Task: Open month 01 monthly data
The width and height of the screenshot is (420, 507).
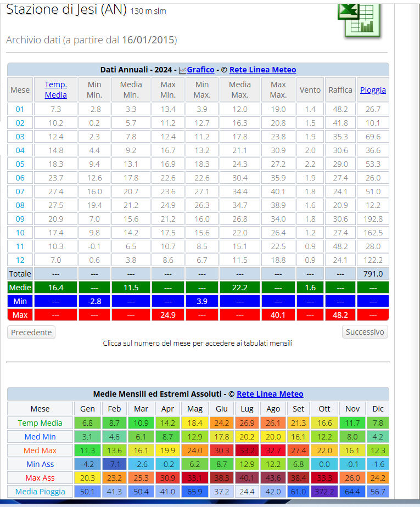Action: coord(20,109)
